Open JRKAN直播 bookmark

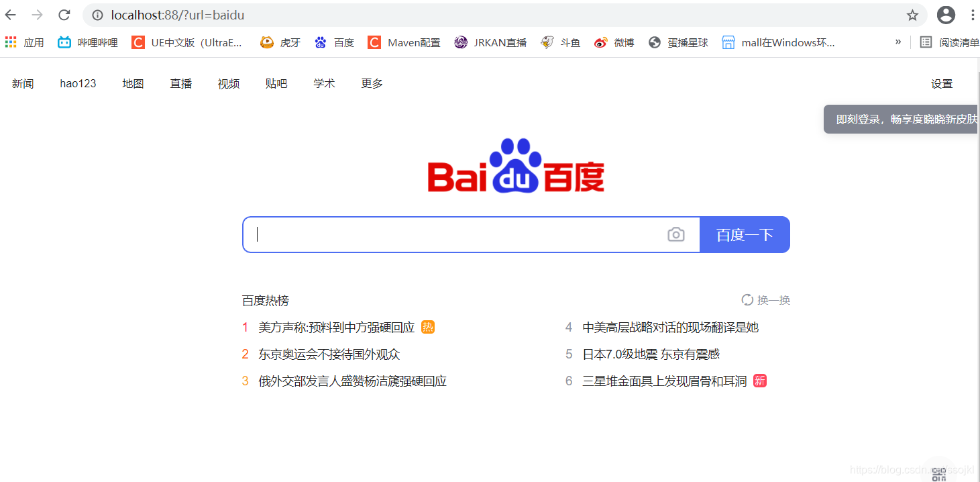(490, 42)
